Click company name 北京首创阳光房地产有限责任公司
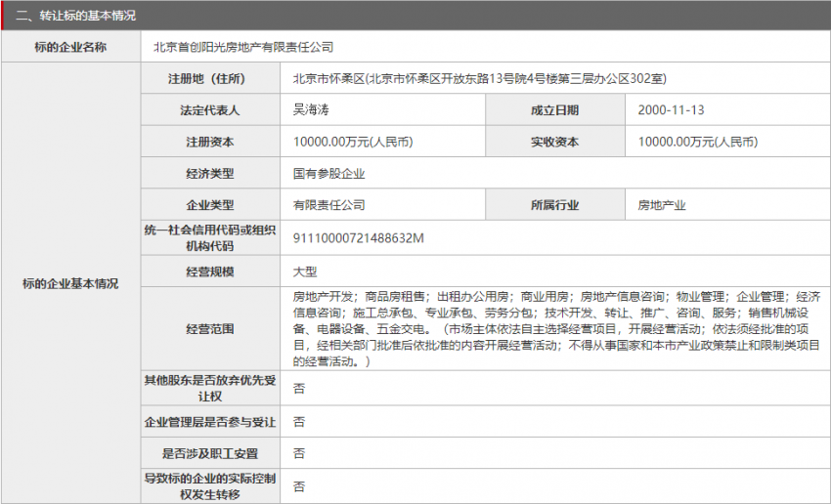 pyautogui.click(x=243, y=47)
